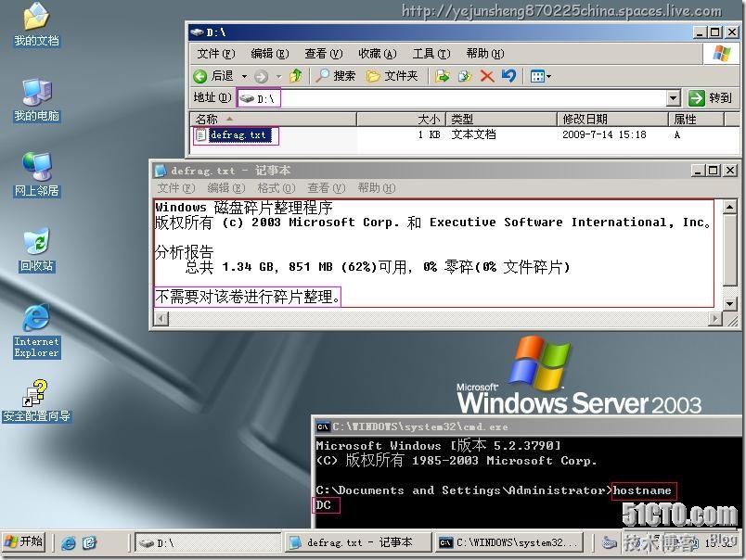The image size is (746, 560).
Task: Select the 回收站 recycle bin icon
Action: coord(36,250)
